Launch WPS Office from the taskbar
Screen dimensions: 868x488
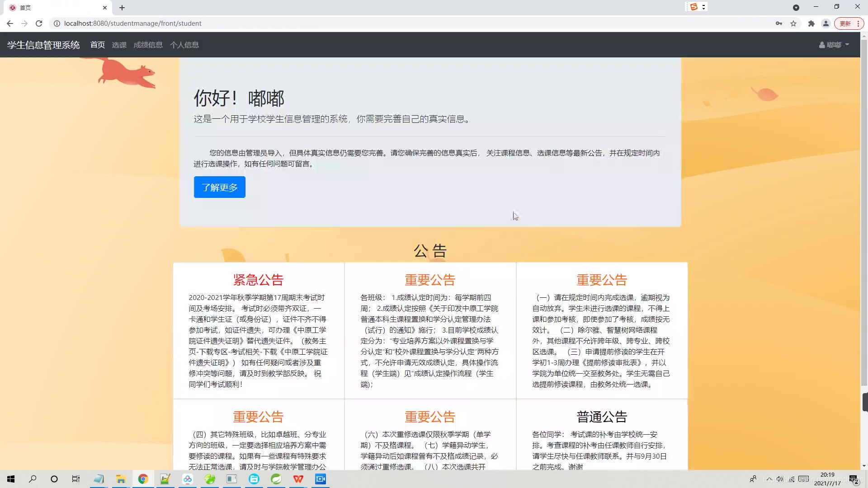coord(298,479)
